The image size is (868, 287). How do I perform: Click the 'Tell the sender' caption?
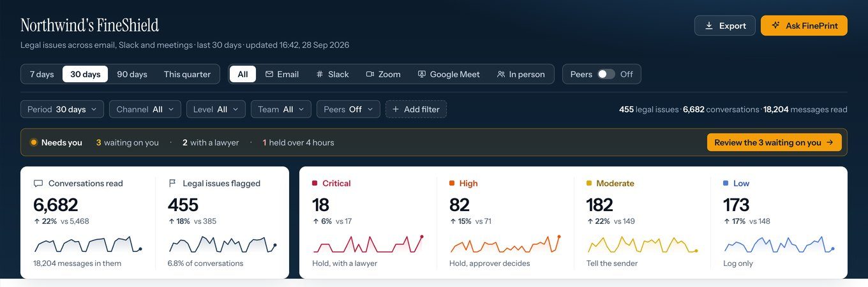612,263
